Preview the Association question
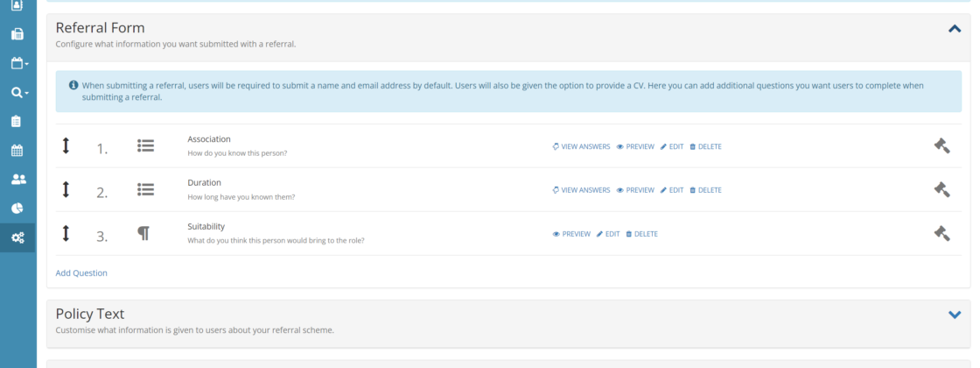This screenshot has width=980, height=368. pos(635,146)
